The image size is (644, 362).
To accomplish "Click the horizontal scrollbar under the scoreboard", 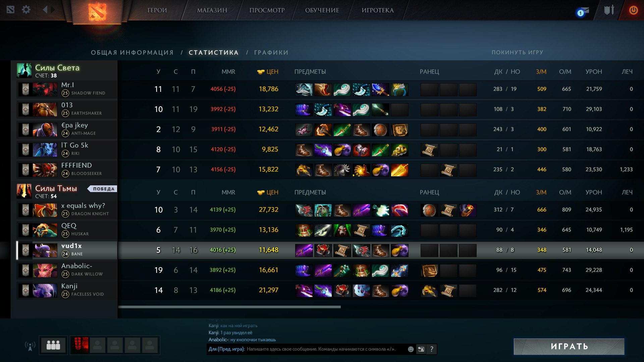I will pos(229,307).
